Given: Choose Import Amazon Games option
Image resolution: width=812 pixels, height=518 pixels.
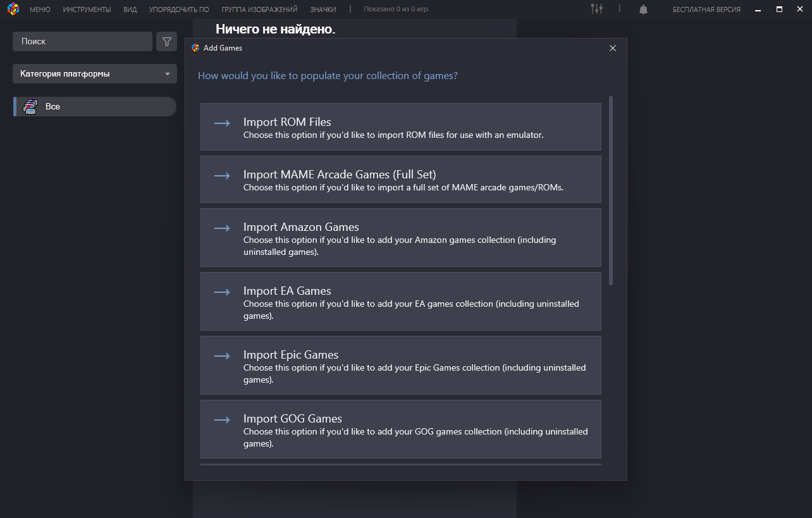Looking at the screenshot, I should pos(401,238).
